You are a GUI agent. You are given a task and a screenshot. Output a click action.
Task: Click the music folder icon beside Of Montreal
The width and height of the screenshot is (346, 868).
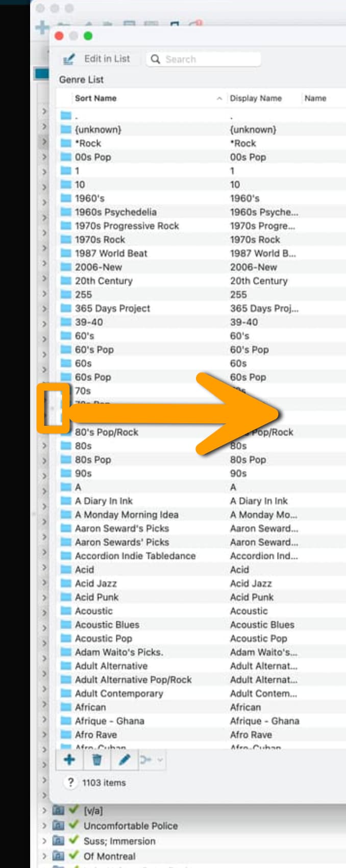pos(59,856)
